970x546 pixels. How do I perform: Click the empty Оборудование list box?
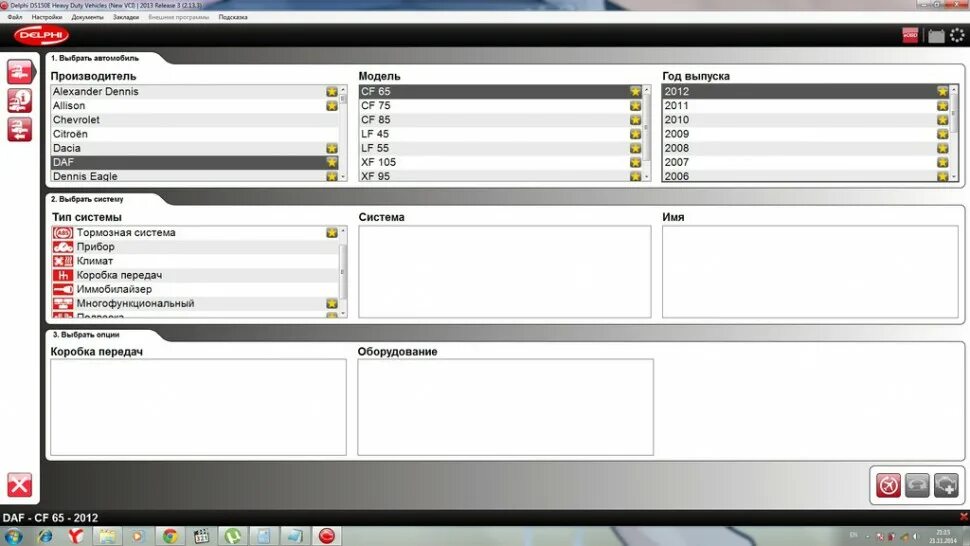(x=505, y=407)
